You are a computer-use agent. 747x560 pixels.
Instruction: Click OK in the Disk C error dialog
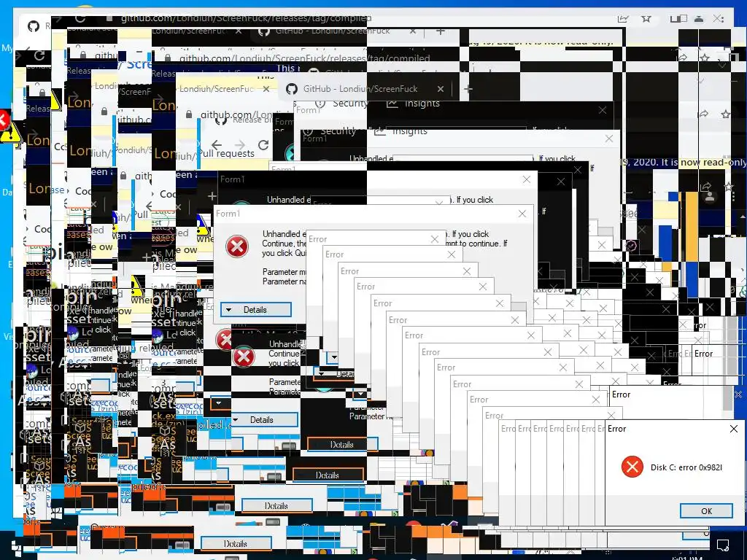pos(706,511)
